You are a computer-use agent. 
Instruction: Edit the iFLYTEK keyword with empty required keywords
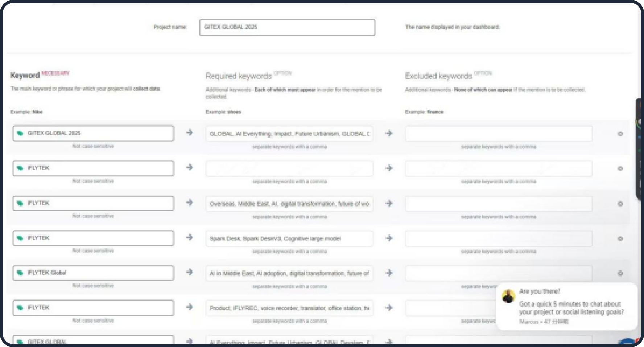pos(93,168)
